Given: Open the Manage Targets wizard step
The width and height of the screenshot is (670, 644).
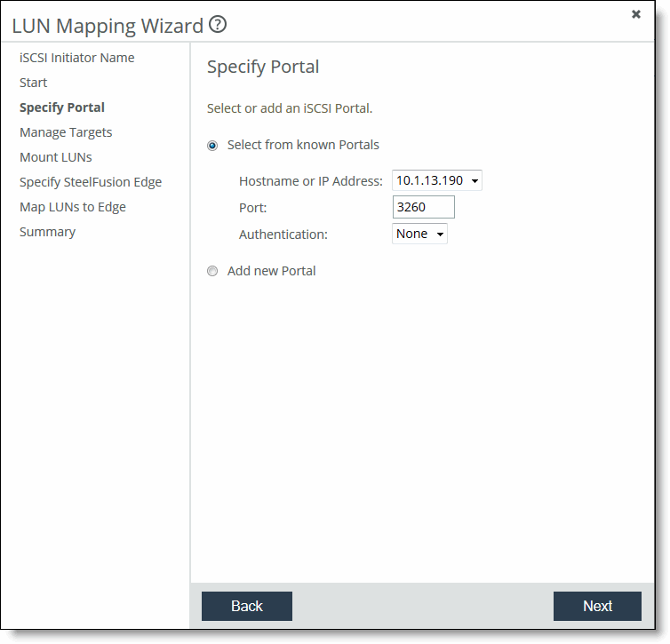Looking at the screenshot, I should [66, 132].
